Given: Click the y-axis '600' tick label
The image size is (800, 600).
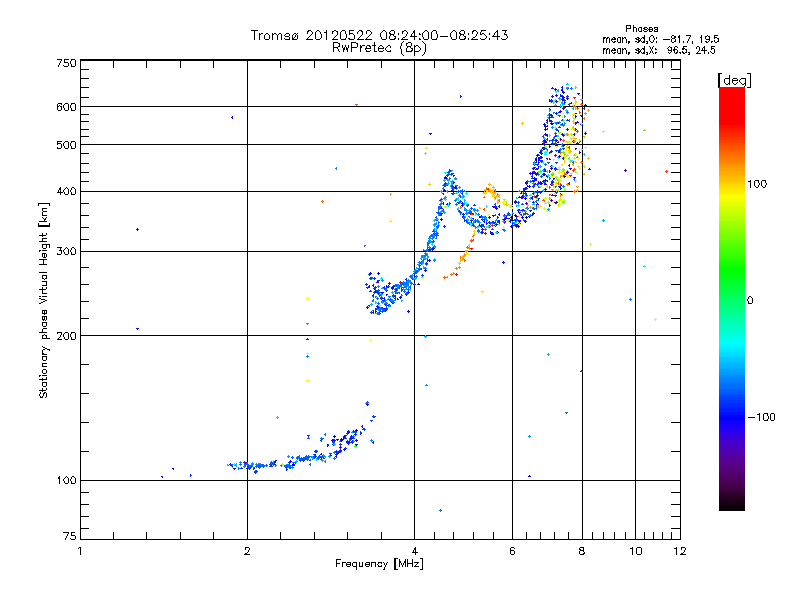Looking at the screenshot, I should [66, 107].
